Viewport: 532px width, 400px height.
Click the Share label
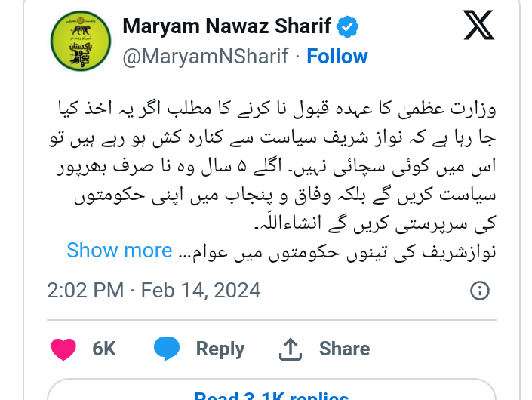pos(344,349)
